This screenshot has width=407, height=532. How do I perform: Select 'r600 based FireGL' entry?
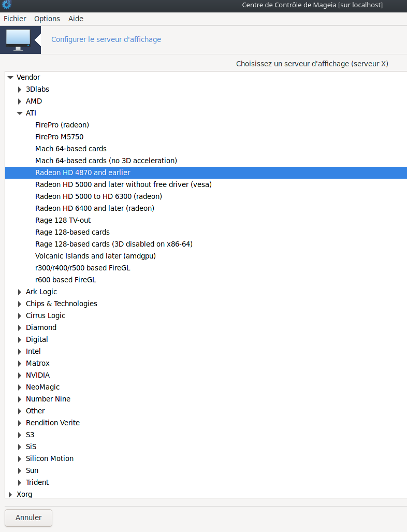(65, 280)
